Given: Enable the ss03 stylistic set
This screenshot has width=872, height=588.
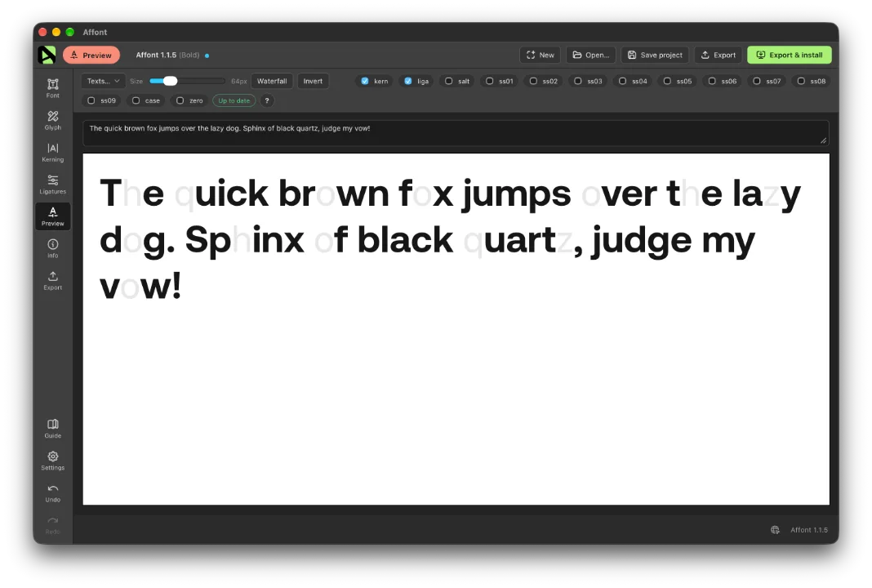Looking at the screenshot, I should [578, 81].
